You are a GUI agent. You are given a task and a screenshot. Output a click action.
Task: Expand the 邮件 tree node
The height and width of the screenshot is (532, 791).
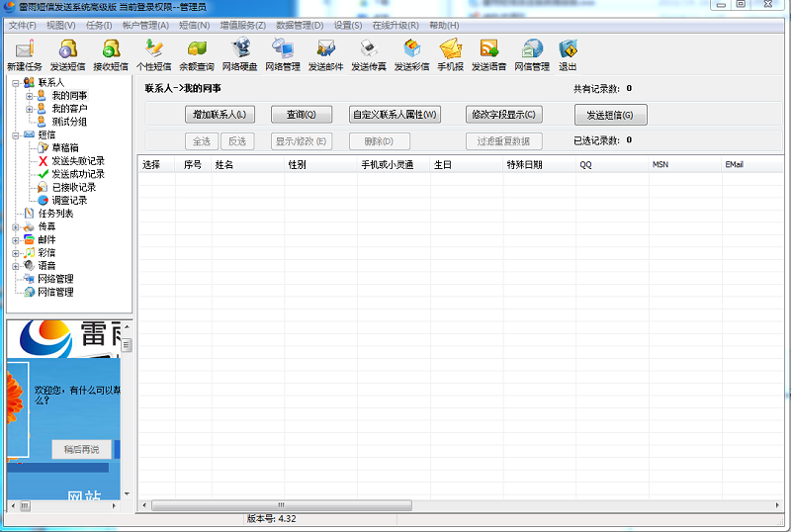(16, 240)
